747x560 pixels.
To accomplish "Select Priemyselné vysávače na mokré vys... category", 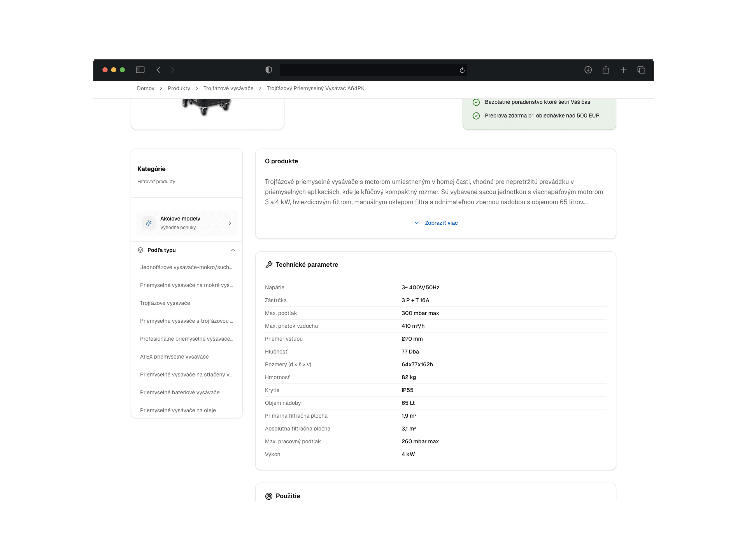I will pyautogui.click(x=186, y=285).
